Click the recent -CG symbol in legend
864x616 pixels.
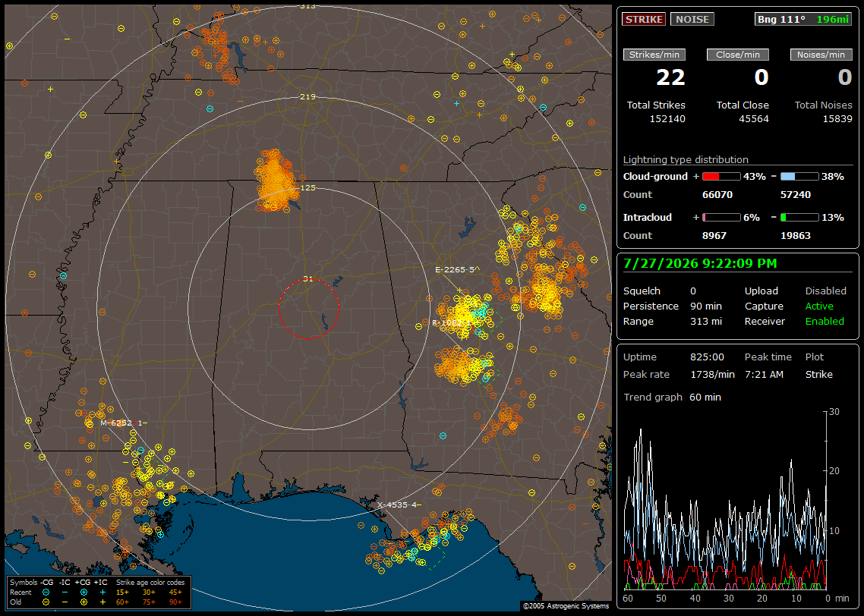46,592
